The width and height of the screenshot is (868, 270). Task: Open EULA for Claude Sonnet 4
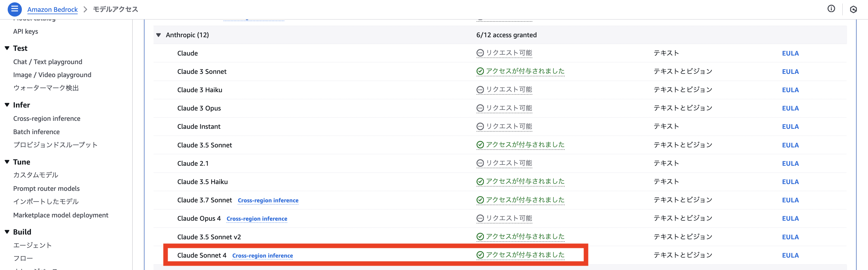(x=790, y=255)
